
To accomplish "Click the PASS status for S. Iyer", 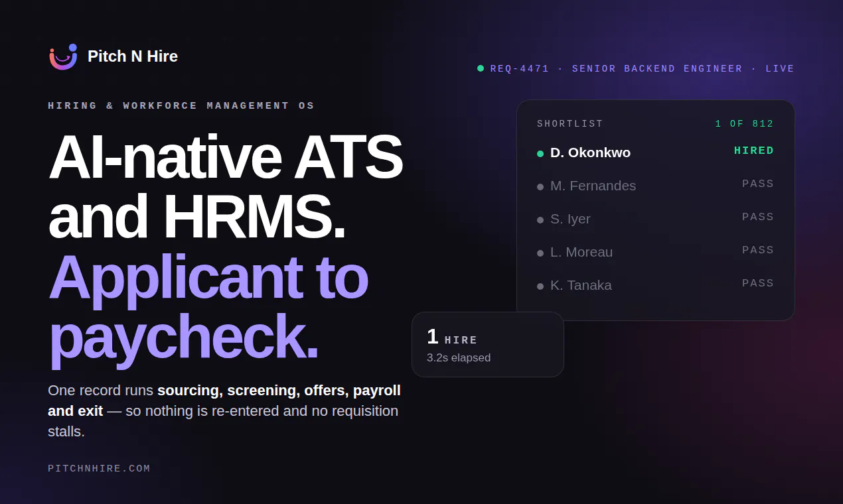I will [758, 217].
